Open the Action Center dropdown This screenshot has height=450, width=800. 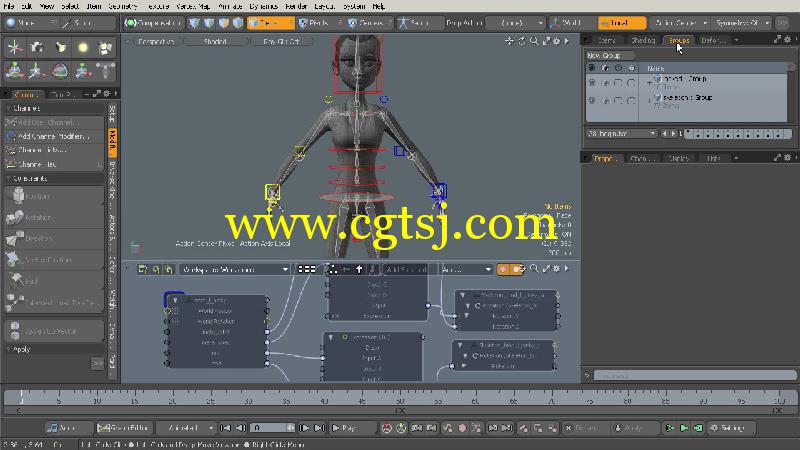pyautogui.click(x=680, y=23)
